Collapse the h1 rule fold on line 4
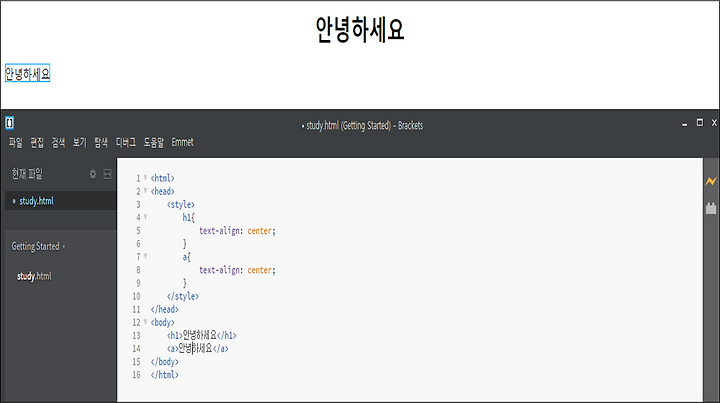This screenshot has width=720, height=403. (x=146, y=217)
